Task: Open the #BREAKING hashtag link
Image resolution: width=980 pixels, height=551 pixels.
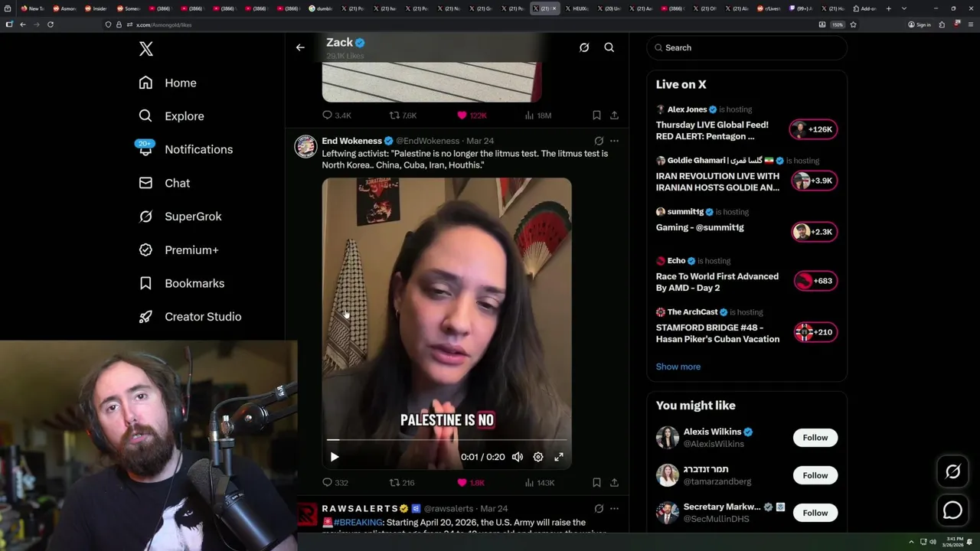Action: click(358, 523)
